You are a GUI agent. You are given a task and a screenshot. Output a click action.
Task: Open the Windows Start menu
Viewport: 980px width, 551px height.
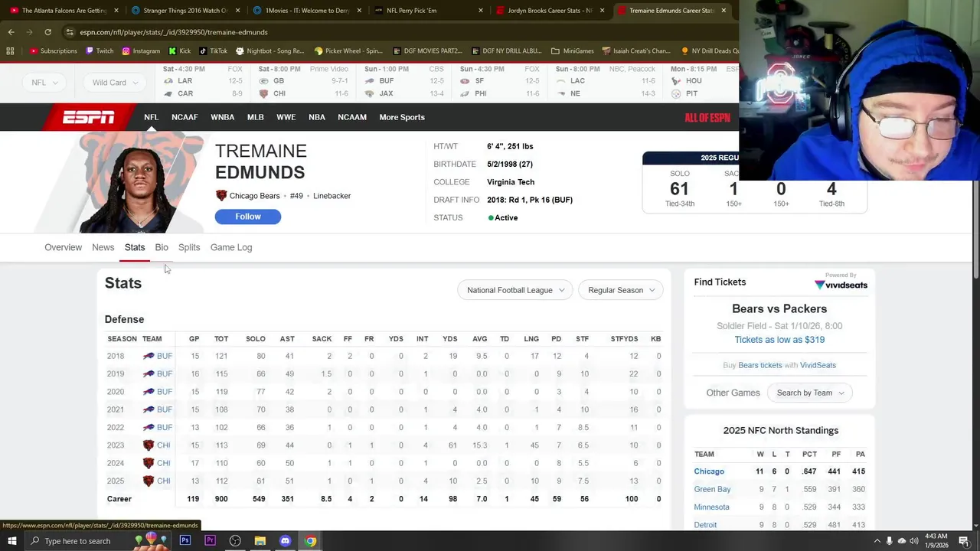11,541
